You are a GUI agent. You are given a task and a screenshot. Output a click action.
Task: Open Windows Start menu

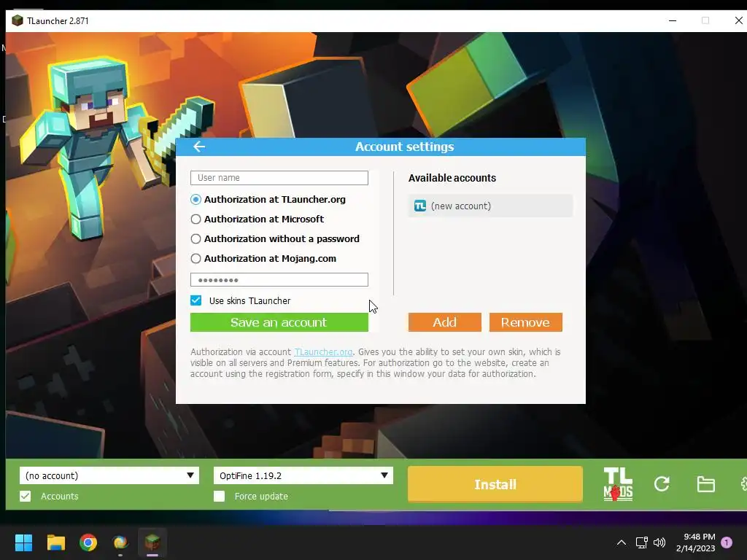(x=23, y=542)
